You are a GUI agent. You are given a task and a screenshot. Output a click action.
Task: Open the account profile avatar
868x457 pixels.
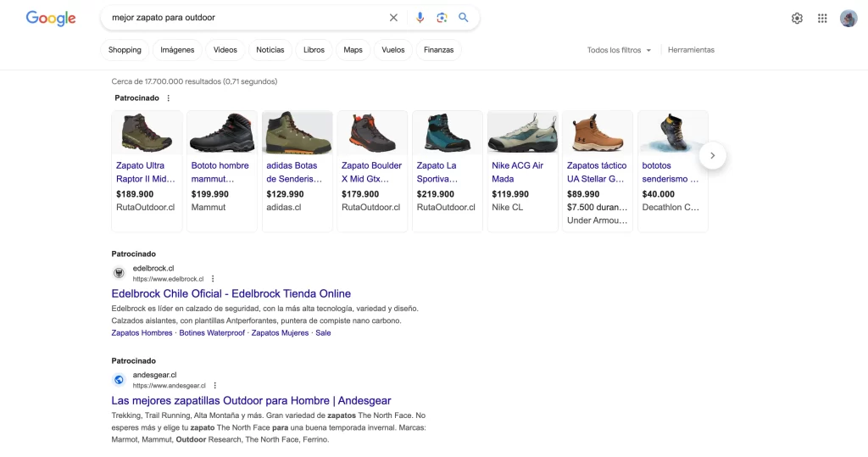[849, 19]
